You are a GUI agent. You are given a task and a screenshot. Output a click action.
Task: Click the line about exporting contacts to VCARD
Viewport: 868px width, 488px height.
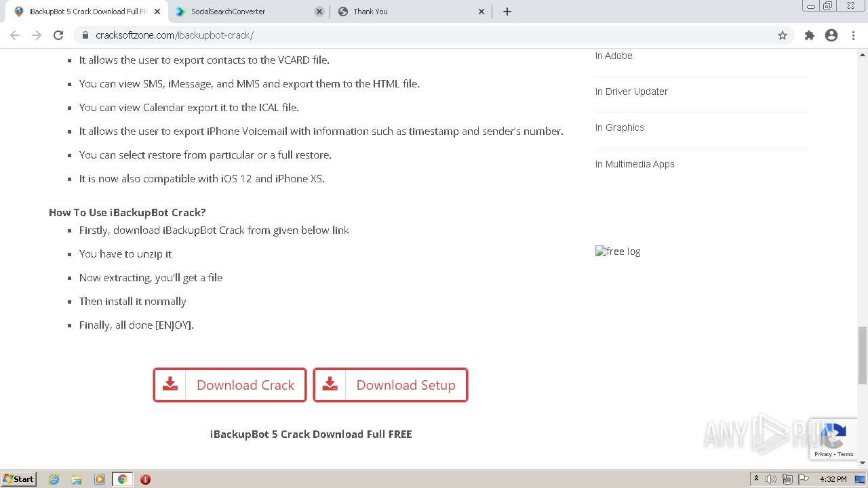click(204, 60)
